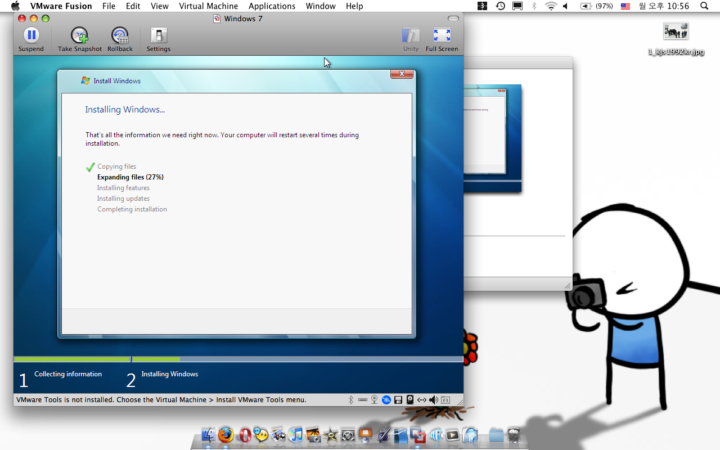Click the display menu bar icon
720x450 pixels.
pyautogui.click(x=518, y=6)
